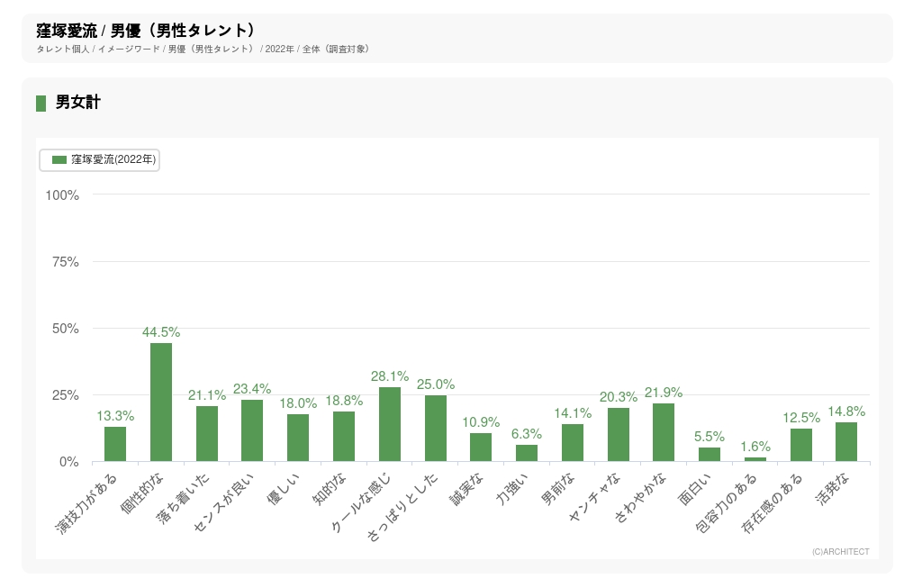Click the 活発な bar at 14.8%
Screen dimensions: 922x588
pyautogui.click(x=846, y=442)
